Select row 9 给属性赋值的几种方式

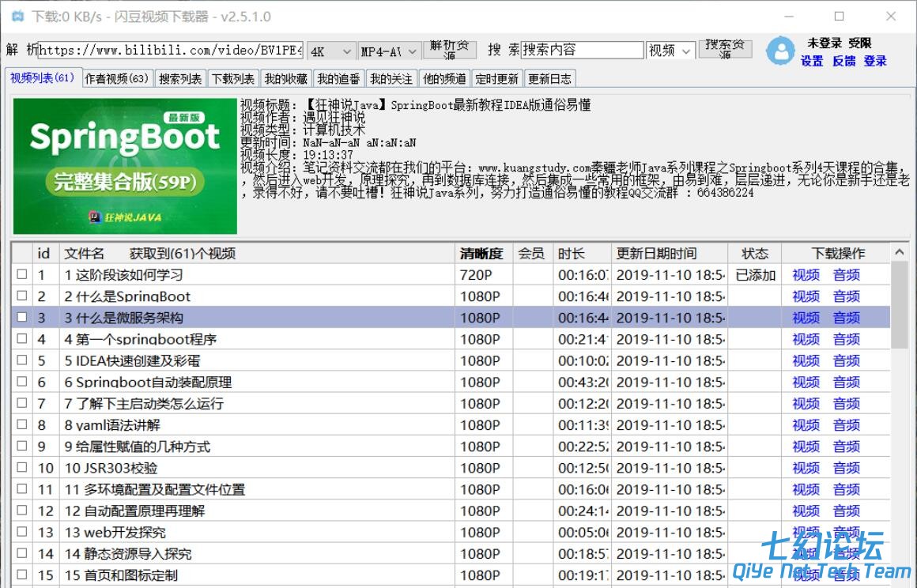point(451,447)
